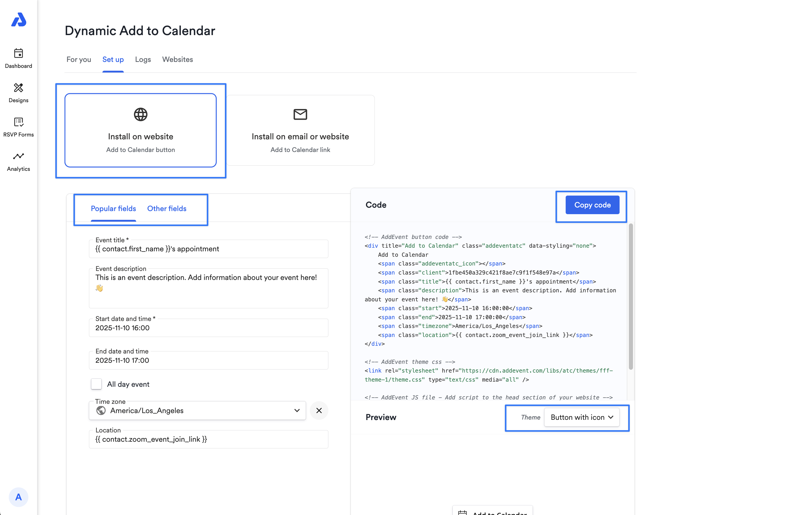This screenshot has width=812, height=515.
Task: Clear the time zone with X button
Action: (319, 411)
